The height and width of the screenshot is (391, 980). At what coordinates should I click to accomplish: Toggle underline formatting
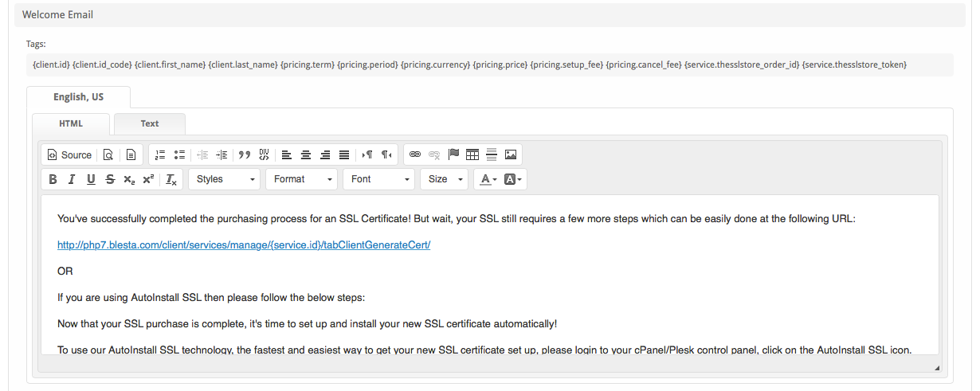tap(91, 179)
